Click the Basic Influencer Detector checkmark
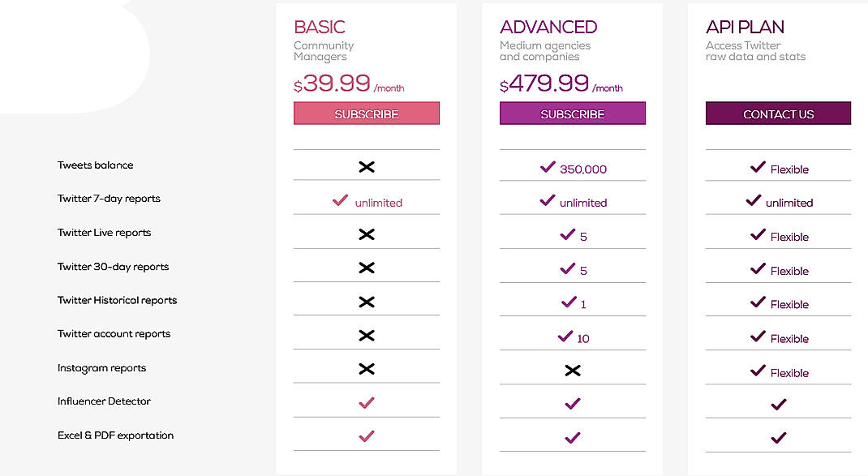Screen dimensions: 868x476 pyautogui.click(x=367, y=402)
